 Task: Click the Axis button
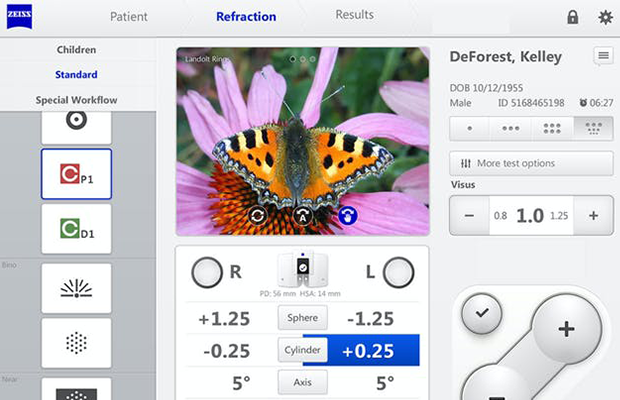[x=303, y=382]
